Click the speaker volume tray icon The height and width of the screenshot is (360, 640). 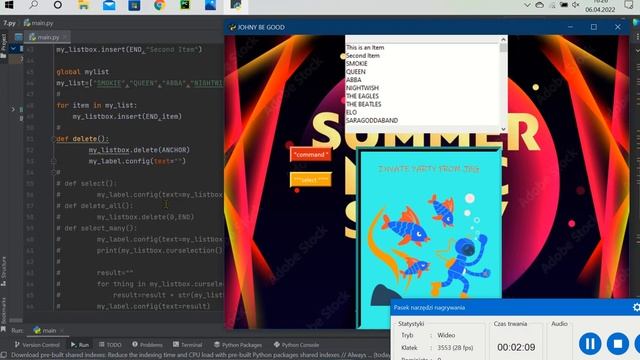pyautogui.click(x=576, y=5)
